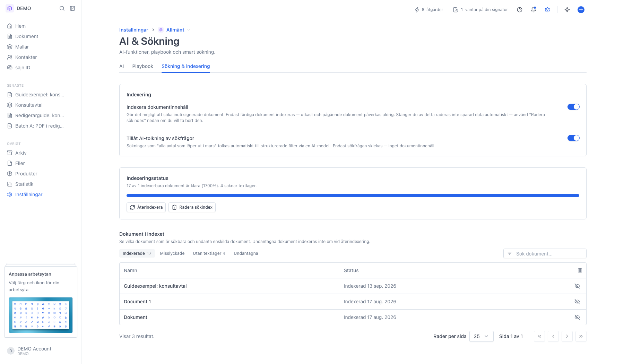Switch to the AI tab

122,66
